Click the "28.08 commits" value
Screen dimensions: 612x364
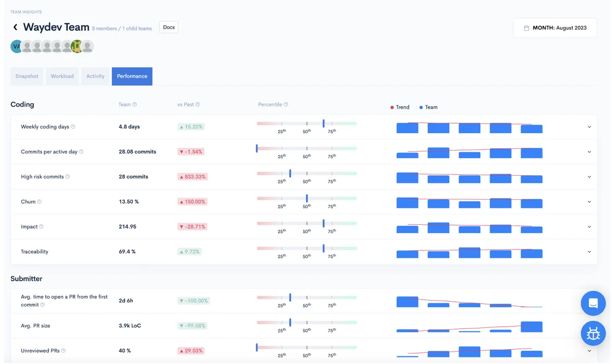[x=137, y=152]
